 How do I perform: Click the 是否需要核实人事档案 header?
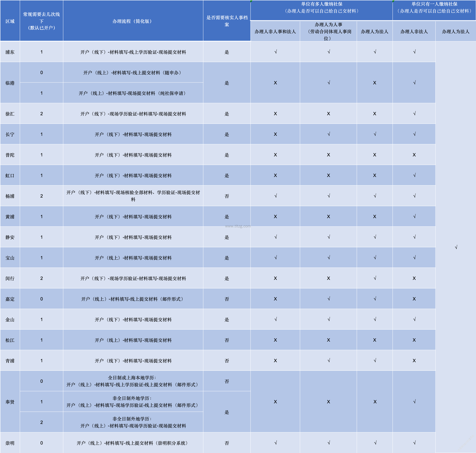pyautogui.click(x=227, y=21)
